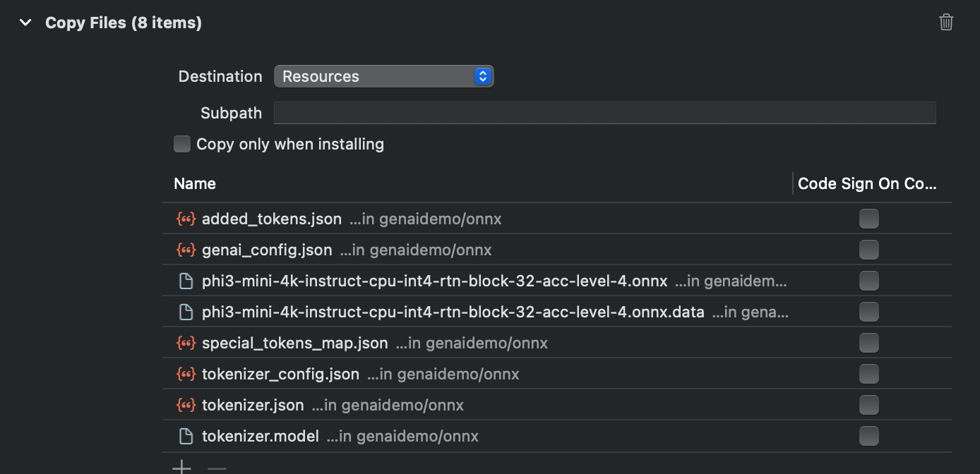The image size is (980, 474).
Task: Click the Subpath text field
Action: pos(604,113)
